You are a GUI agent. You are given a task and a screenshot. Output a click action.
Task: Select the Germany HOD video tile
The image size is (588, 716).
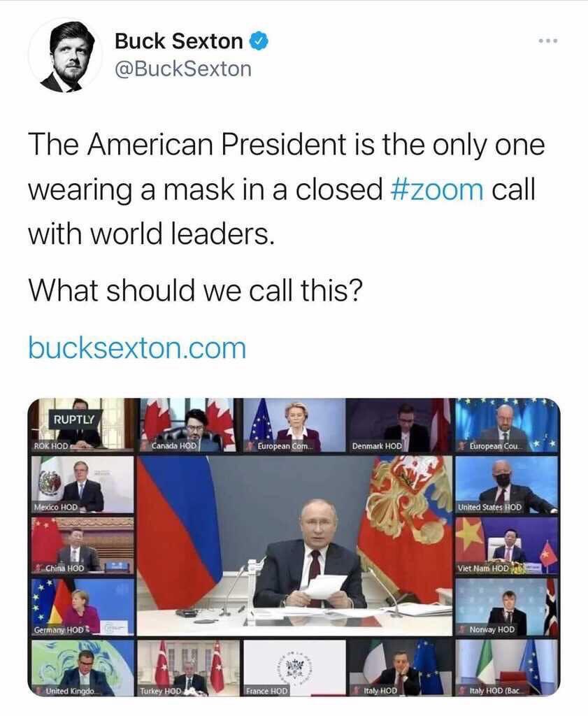point(83,607)
